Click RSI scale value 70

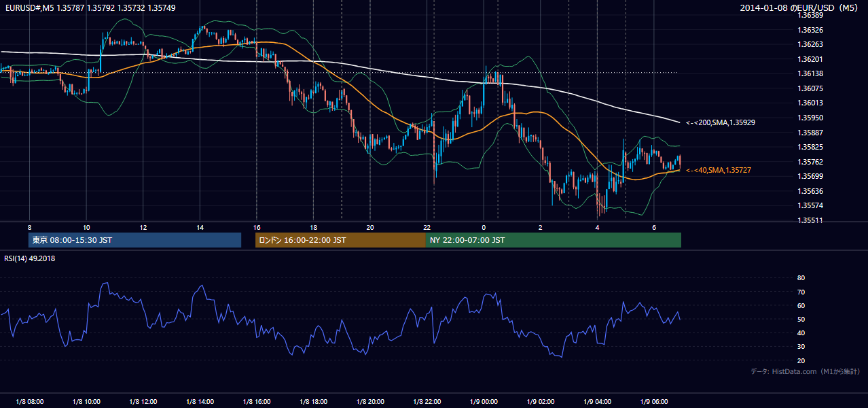(801, 292)
